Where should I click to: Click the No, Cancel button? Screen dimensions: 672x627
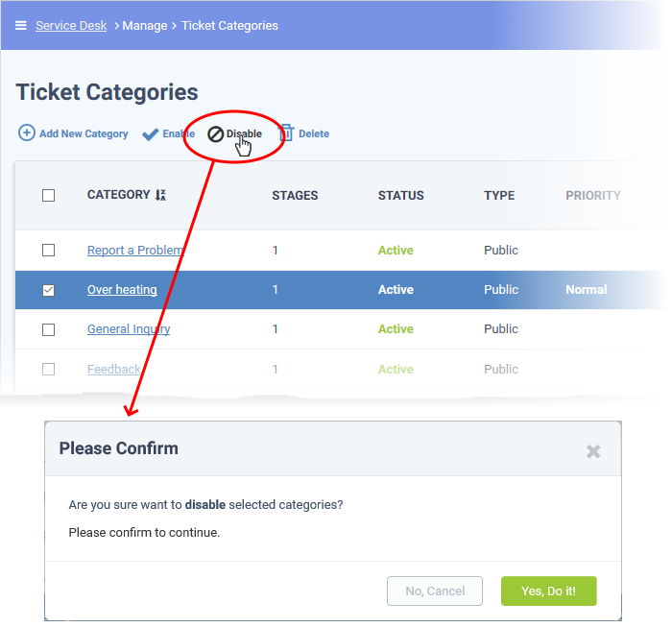[x=435, y=591]
